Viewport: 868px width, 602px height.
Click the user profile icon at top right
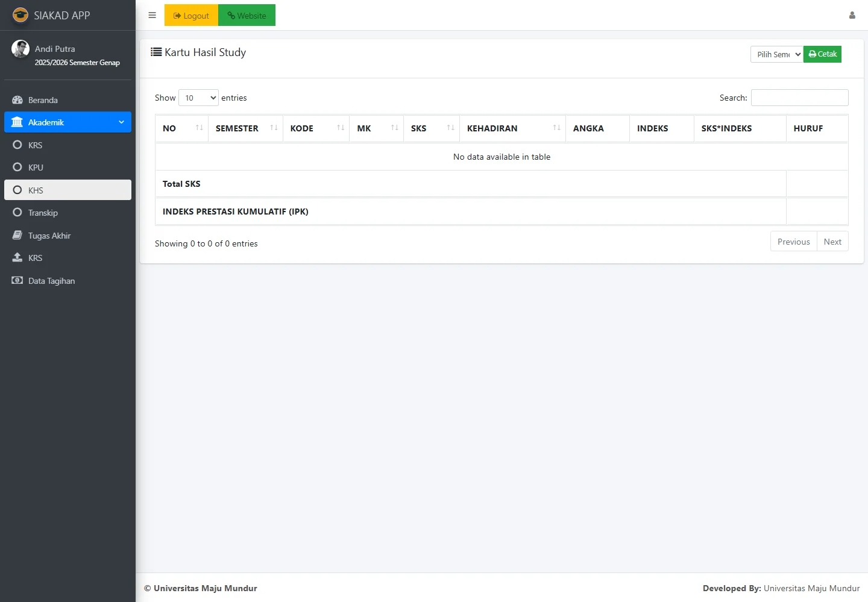click(852, 16)
